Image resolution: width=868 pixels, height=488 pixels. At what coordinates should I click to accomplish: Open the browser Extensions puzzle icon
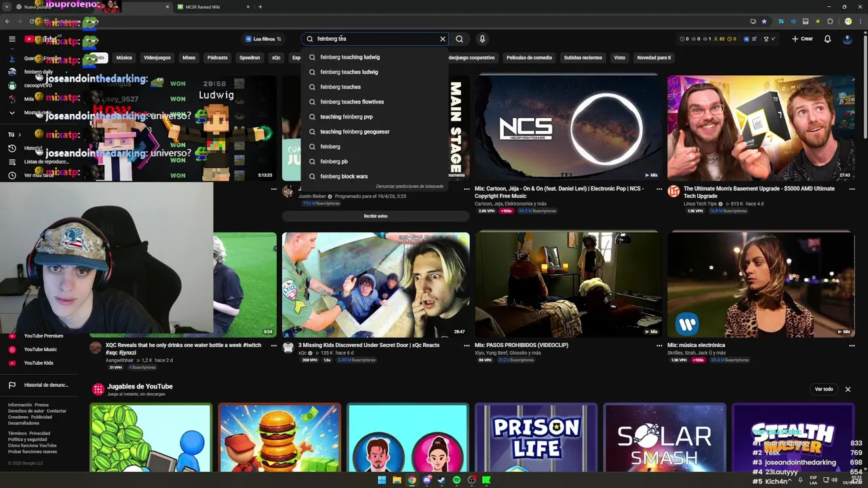point(829,22)
